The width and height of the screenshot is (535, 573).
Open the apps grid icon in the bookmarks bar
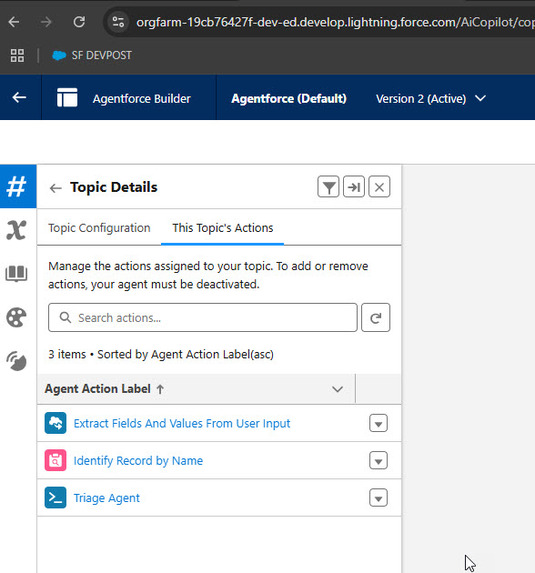click(x=17, y=56)
